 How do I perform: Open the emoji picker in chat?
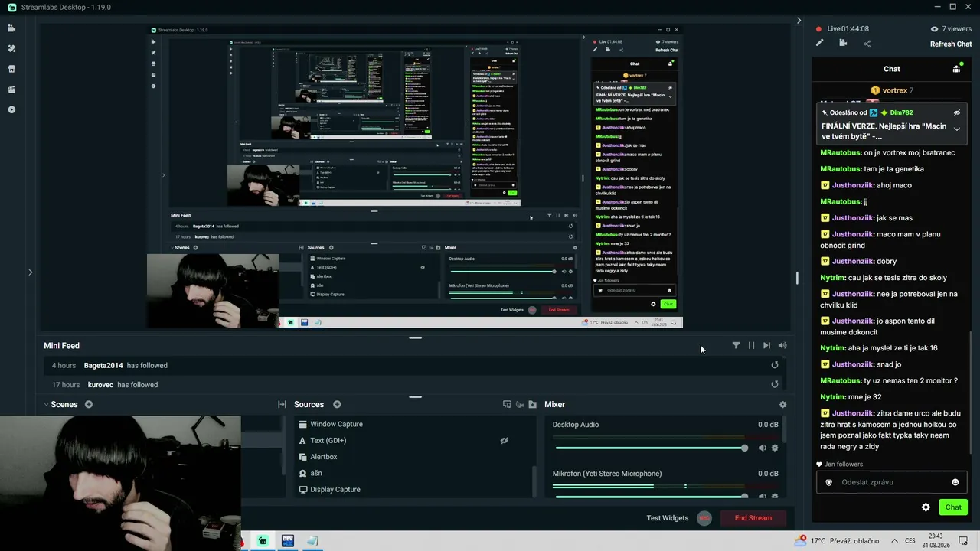tap(955, 482)
